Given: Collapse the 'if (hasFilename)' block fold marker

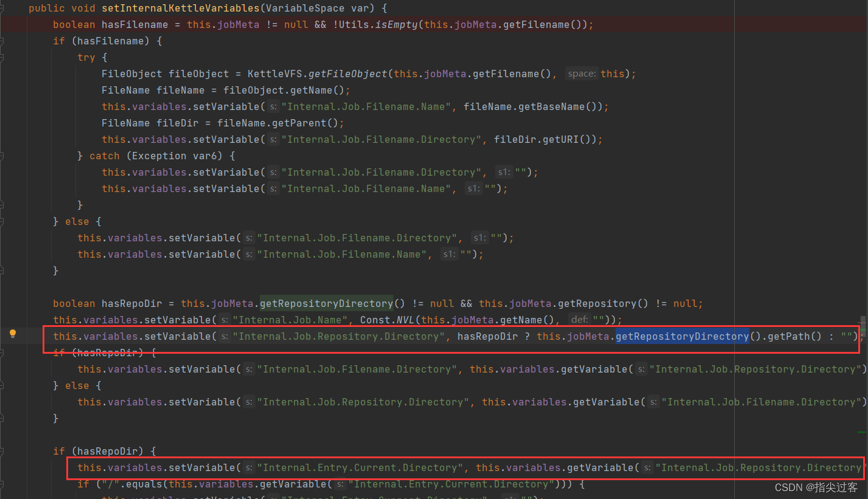Looking at the screenshot, I should pos(2,41).
